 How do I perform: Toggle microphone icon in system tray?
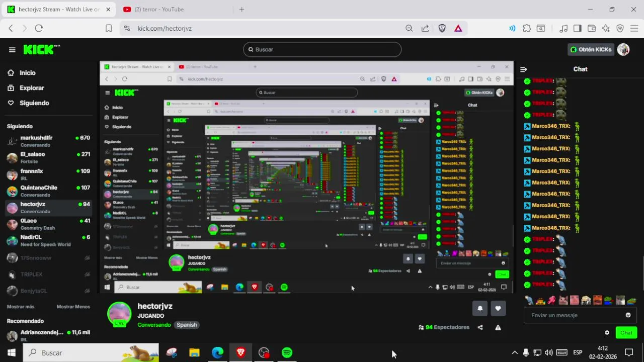click(526, 353)
